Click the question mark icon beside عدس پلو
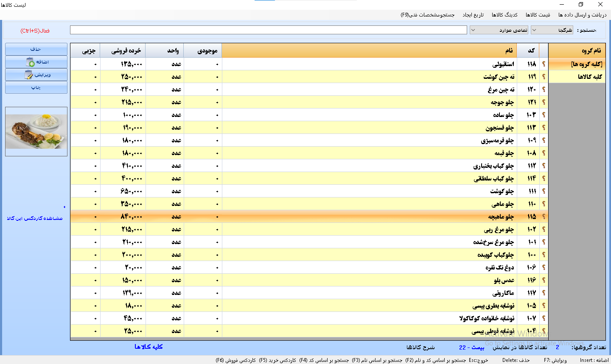Screen dimensions: 611x364 click(x=544, y=280)
